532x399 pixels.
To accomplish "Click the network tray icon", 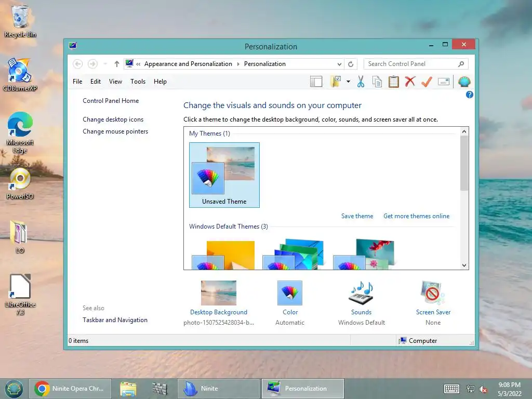I will coord(470,389).
